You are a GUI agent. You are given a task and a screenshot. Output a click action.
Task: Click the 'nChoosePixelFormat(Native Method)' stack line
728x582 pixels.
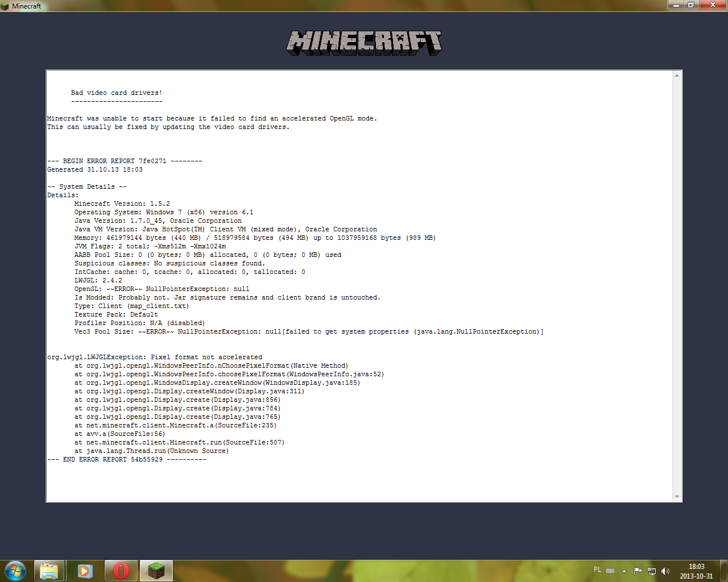(x=212, y=365)
